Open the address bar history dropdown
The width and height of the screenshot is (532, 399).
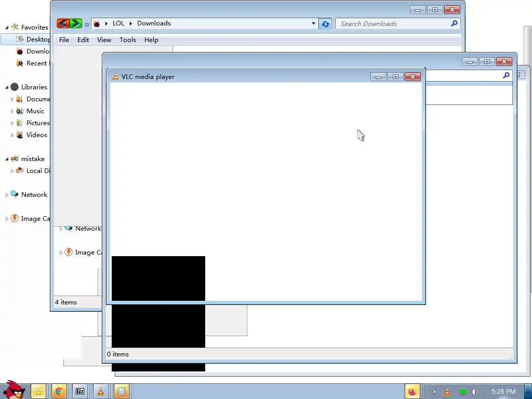pos(313,23)
